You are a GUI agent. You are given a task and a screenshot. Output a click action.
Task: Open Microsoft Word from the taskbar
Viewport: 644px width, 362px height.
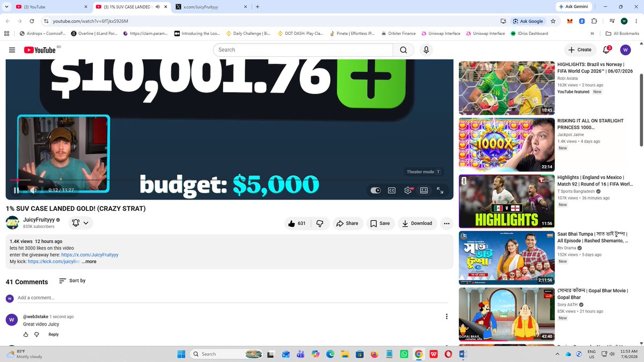[463, 354]
